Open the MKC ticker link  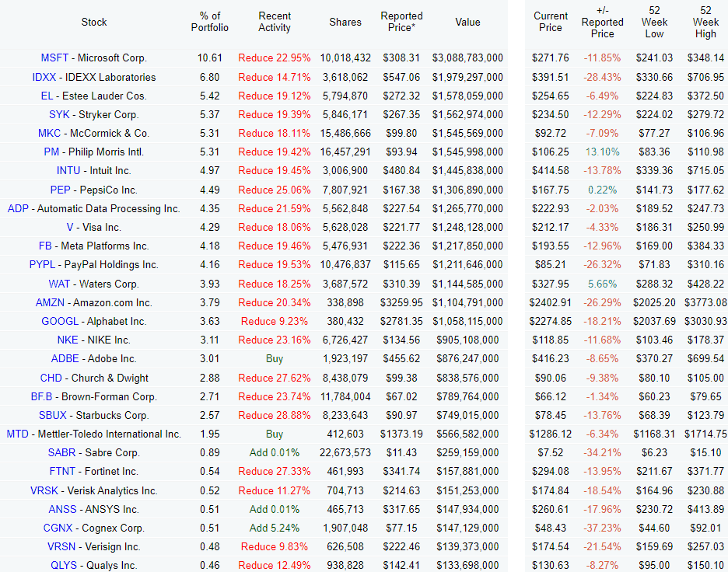tap(49, 133)
